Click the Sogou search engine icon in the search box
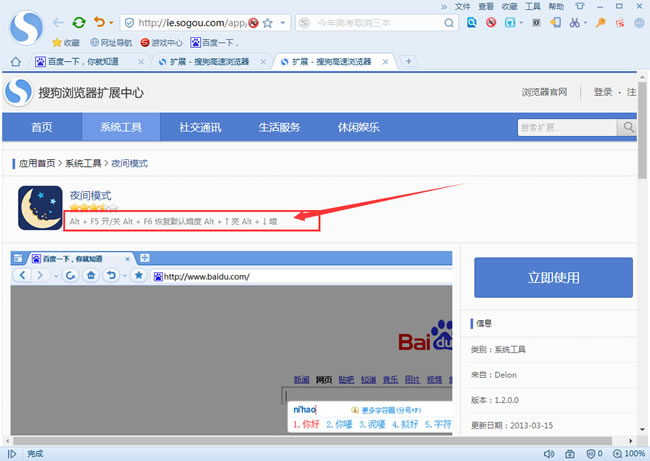Image resolution: width=650 pixels, height=461 pixels. point(304,23)
